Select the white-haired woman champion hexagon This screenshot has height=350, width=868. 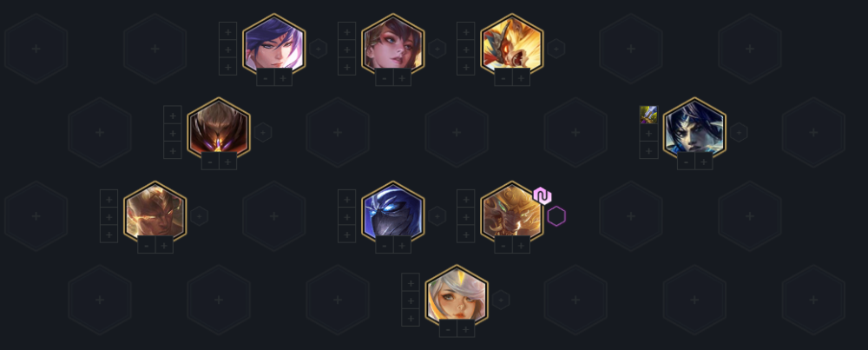(x=457, y=295)
